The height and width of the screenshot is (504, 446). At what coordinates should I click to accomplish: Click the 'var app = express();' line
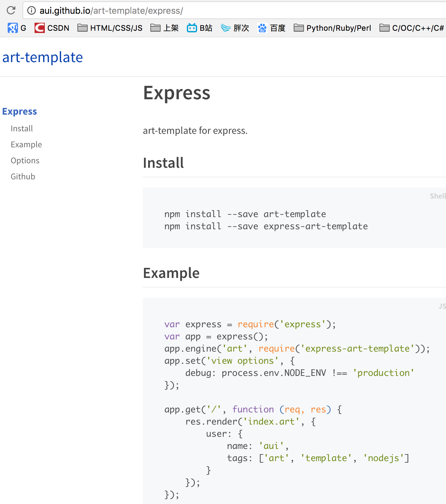(216, 336)
